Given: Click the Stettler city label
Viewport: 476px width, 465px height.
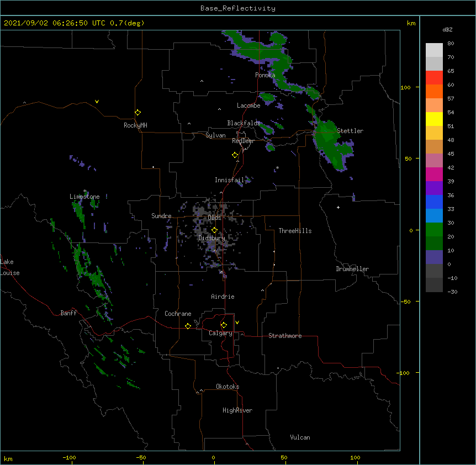Looking at the screenshot, I should (x=350, y=131).
